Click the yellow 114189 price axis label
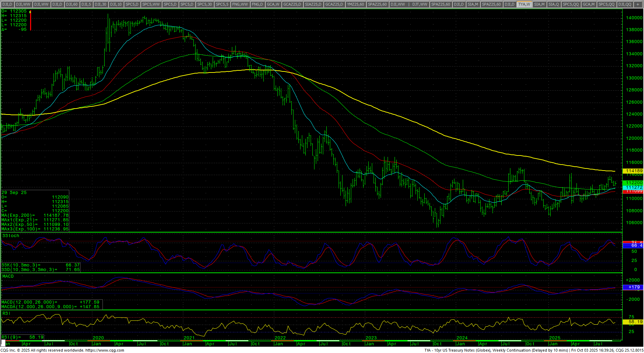The width and height of the screenshot is (644, 353). pos(634,171)
